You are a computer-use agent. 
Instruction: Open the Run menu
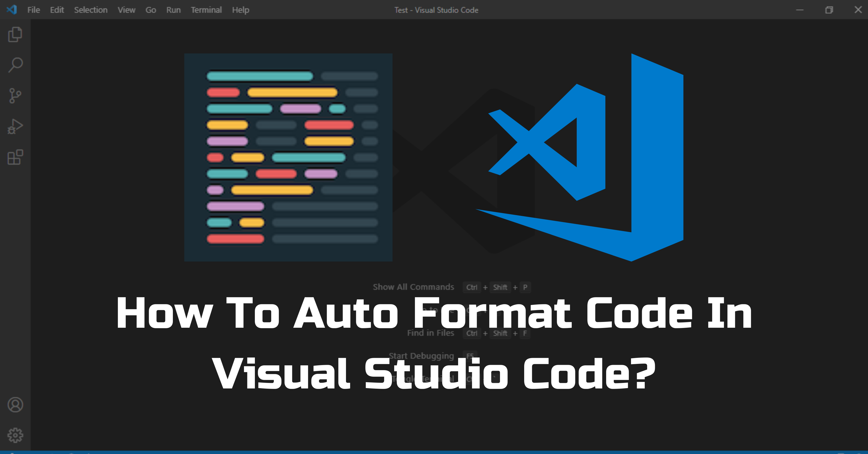click(173, 10)
